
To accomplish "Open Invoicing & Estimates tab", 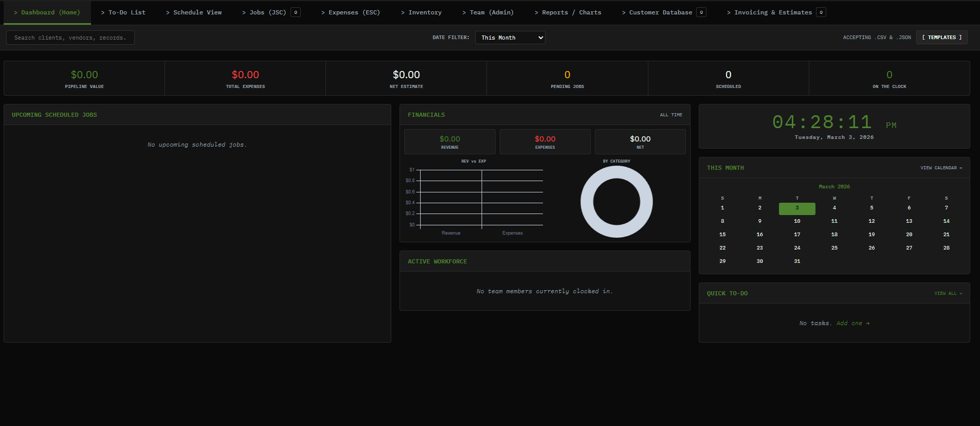I will click(x=773, y=12).
